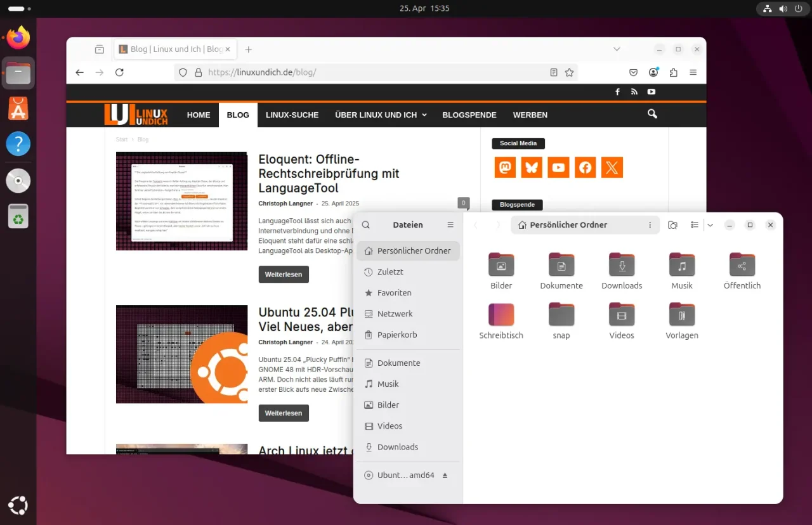Click the search icon in Dateien sidebar

[366, 225]
